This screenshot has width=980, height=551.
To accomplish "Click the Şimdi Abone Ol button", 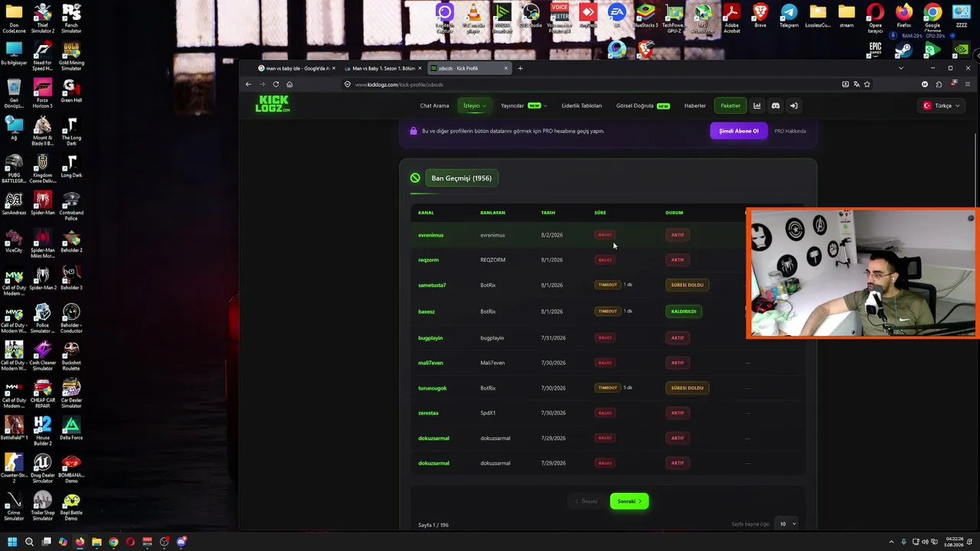I will pos(739,131).
